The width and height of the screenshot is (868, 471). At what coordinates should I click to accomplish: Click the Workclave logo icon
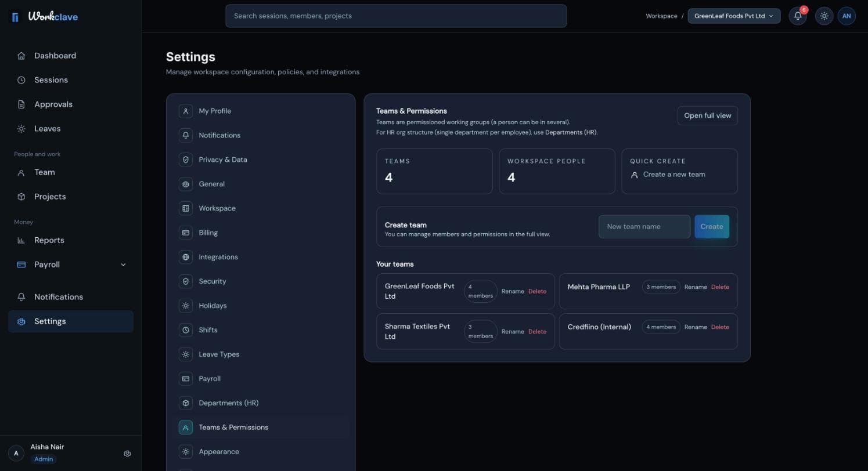pyautogui.click(x=15, y=17)
